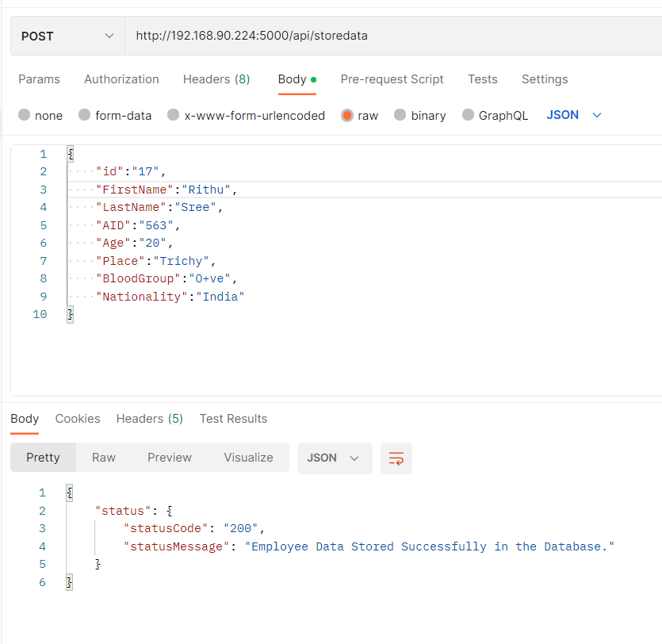662x644 pixels.
Task: Open the Pre-request Script tab
Action: [x=392, y=79]
